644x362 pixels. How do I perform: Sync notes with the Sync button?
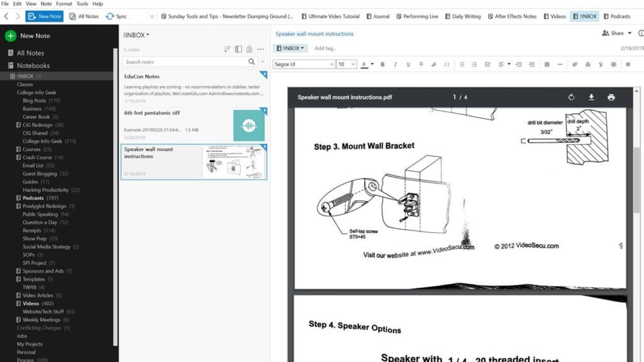[x=116, y=16]
